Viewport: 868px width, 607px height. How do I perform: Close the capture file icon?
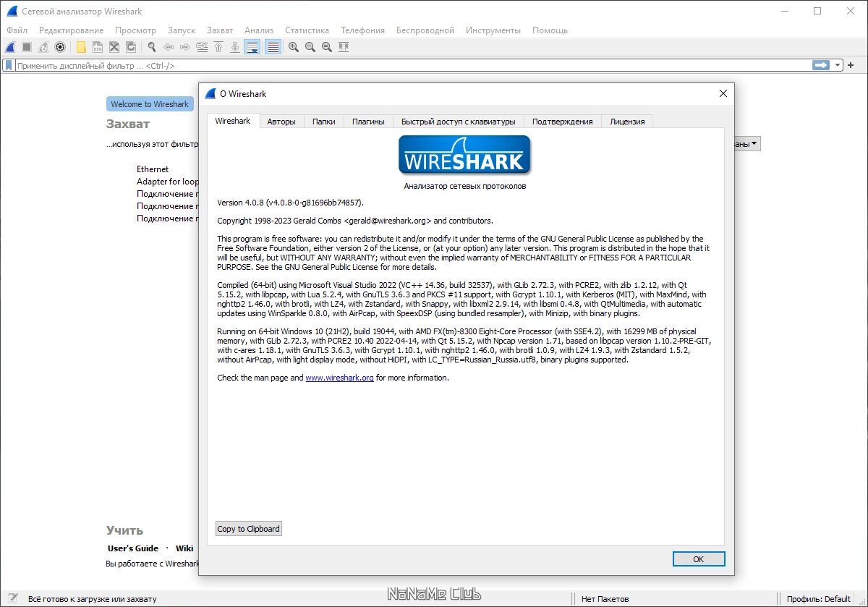114,47
